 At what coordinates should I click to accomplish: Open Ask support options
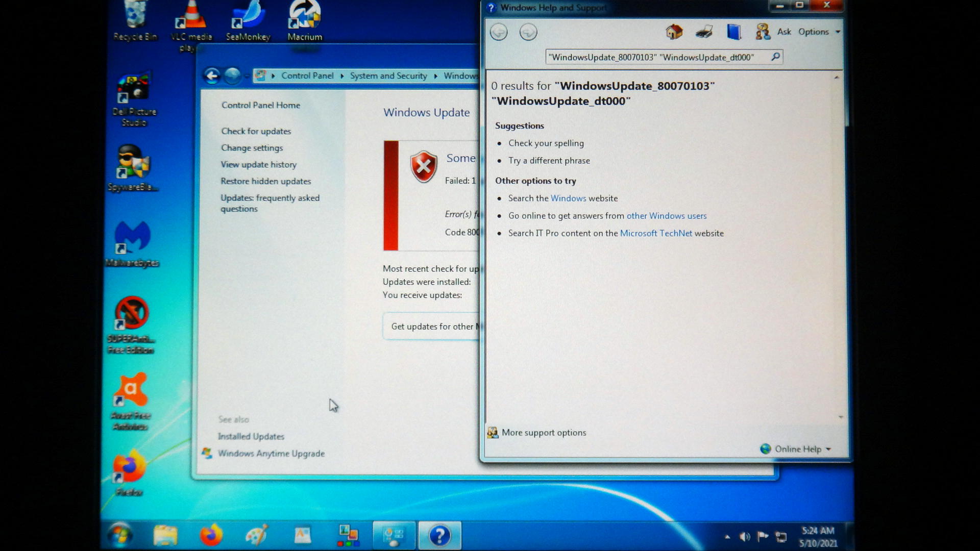coord(773,32)
